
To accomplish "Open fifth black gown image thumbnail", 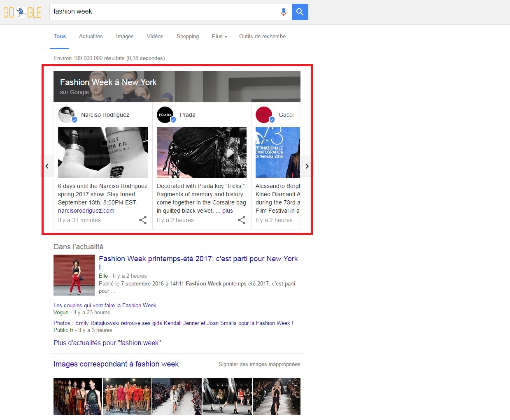I will pos(277,397).
